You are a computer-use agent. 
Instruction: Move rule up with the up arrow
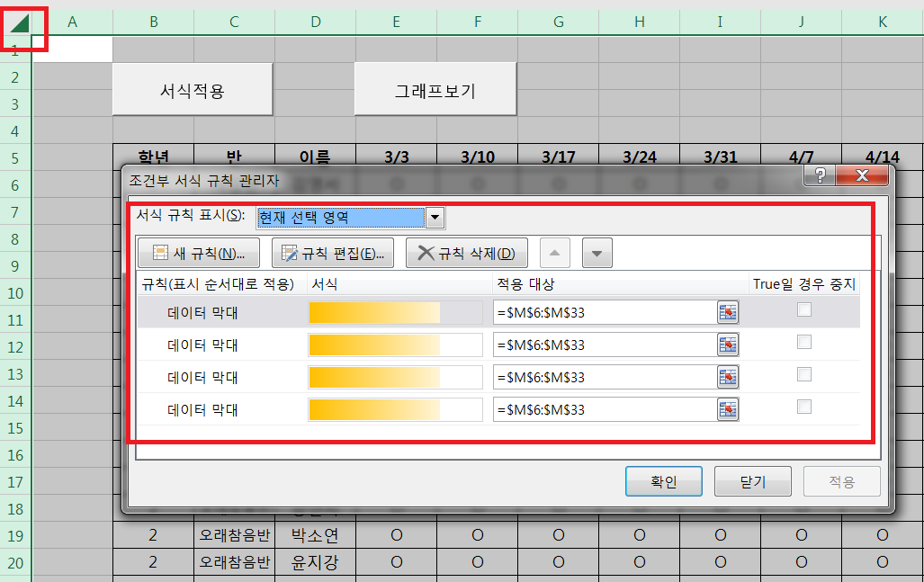(555, 254)
